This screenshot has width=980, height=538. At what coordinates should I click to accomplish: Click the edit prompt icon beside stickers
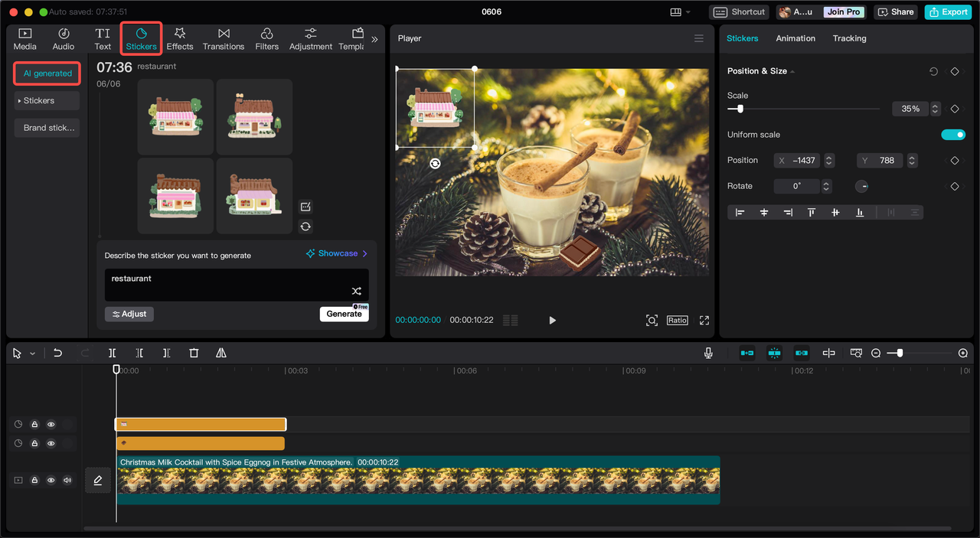click(x=305, y=207)
